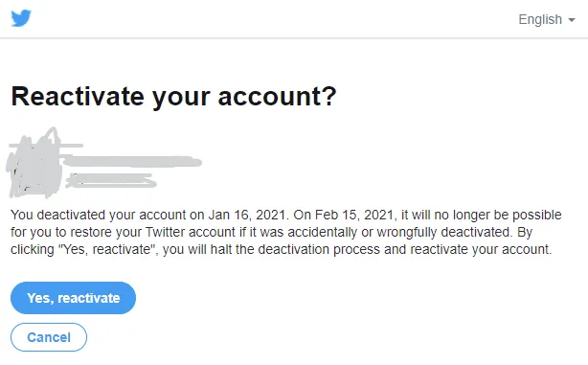Click the word "Reactivate" in the heading
The width and height of the screenshot is (588, 365).
78,97
